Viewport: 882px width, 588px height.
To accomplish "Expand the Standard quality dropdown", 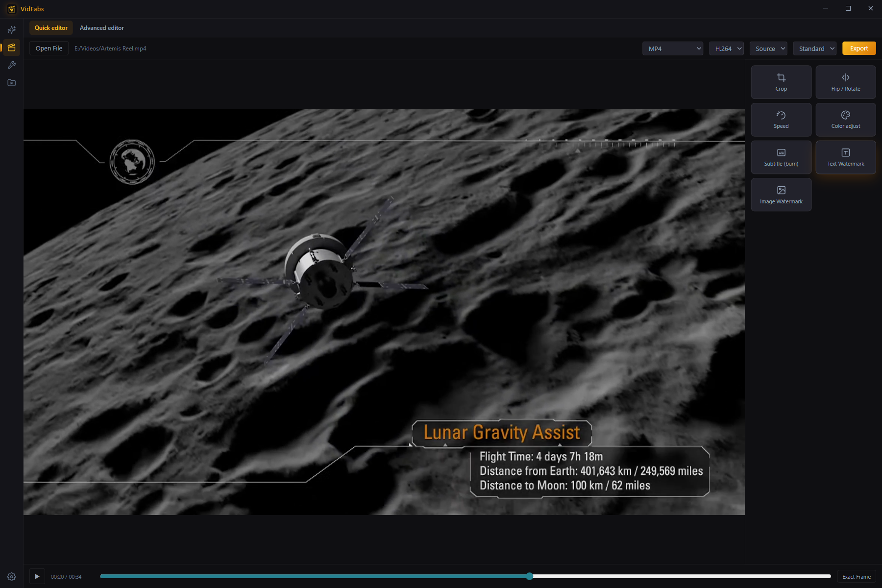I will [x=815, y=49].
